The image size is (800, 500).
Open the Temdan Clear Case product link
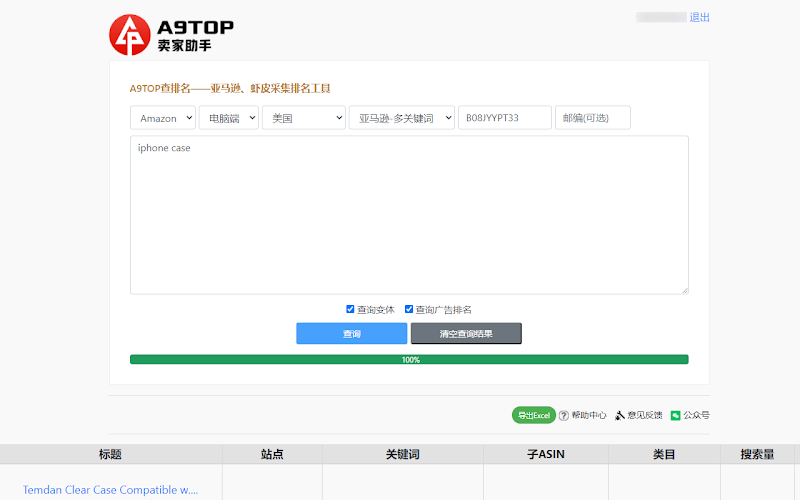click(110, 490)
